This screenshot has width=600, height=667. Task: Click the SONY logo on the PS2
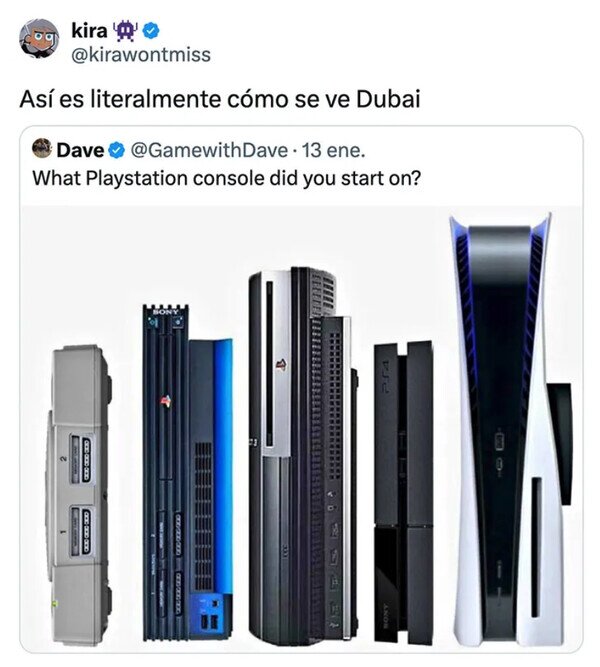click(166, 312)
